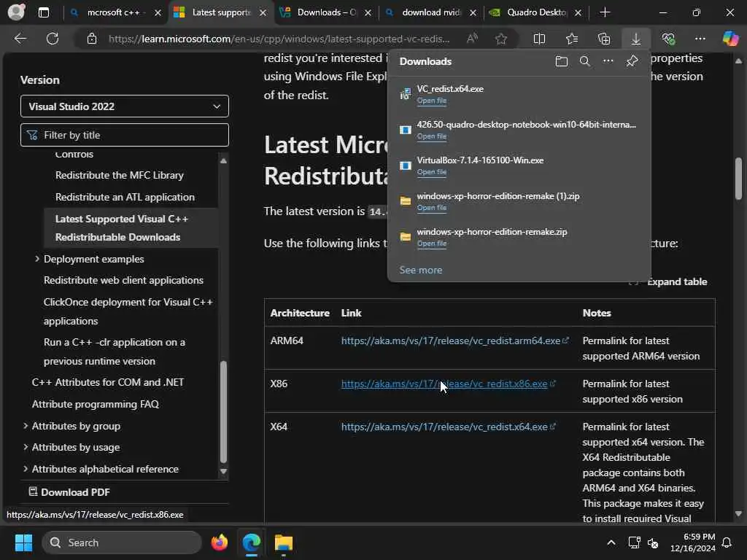Screen dimensions: 747x560
Task: Open the tab actions menu icon
Action: coord(43,12)
